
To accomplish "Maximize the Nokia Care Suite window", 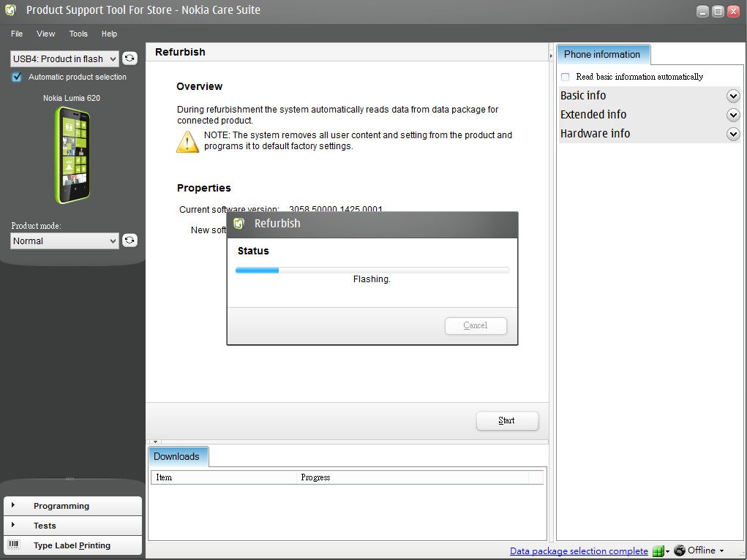I will click(x=718, y=12).
